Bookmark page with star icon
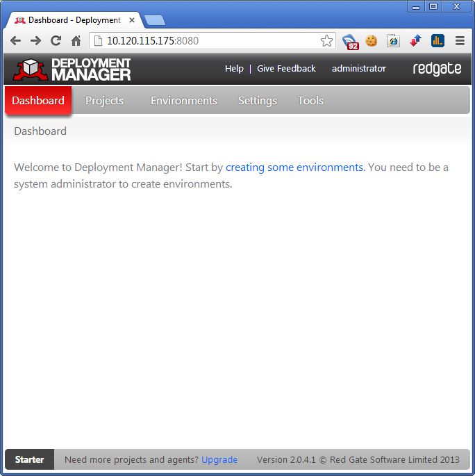Image resolution: width=475 pixels, height=476 pixels. [326, 41]
